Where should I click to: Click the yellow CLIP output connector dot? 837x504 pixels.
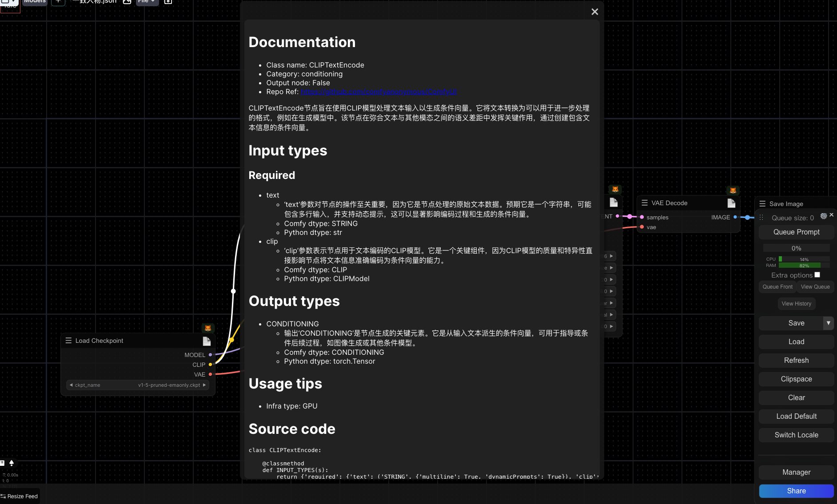click(x=210, y=365)
